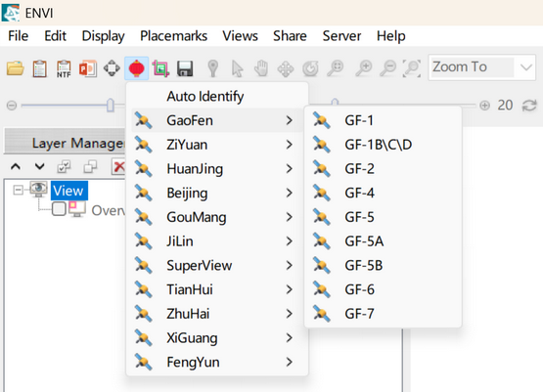Open the Edit menu
543x392 pixels.
click(55, 36)
